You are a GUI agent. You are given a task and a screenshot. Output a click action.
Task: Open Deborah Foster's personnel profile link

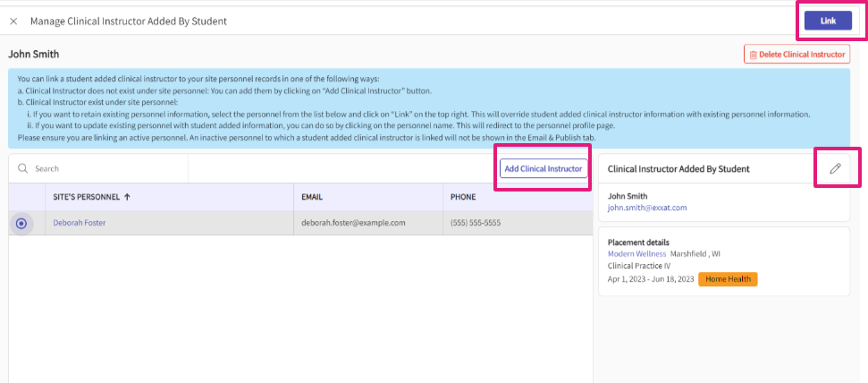(x=79, y=223)
